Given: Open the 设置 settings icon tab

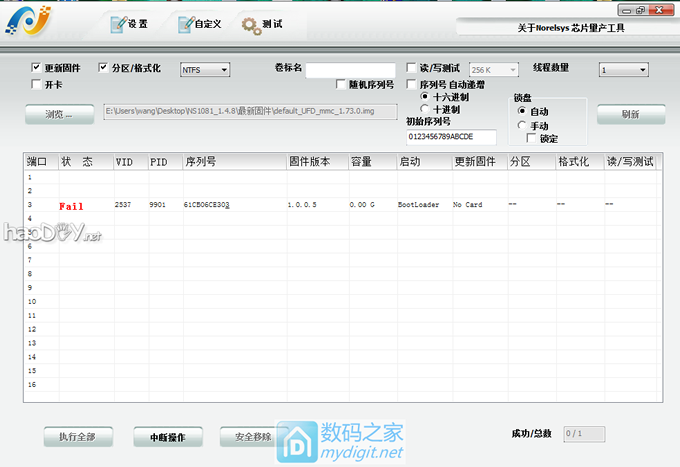Looking at the screenshot, I should click(130, 24).
